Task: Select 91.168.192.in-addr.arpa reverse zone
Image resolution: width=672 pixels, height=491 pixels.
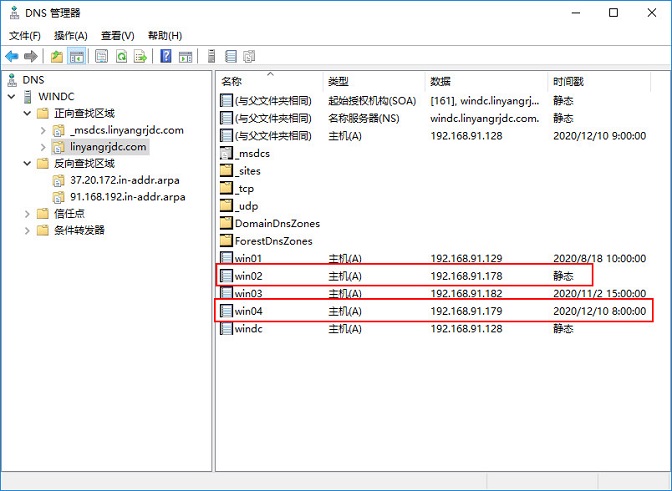Action: (128, 197)
